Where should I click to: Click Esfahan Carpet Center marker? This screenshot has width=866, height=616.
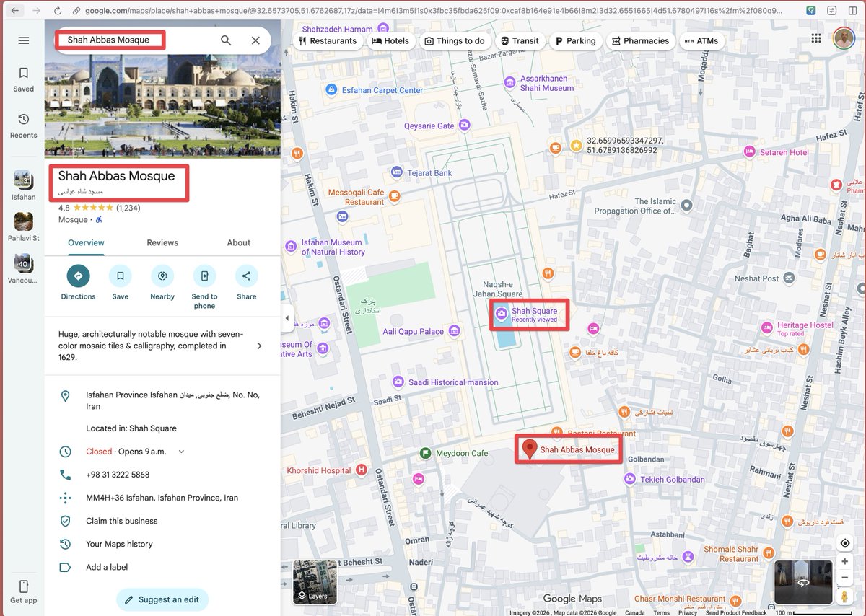pos(331,90)
